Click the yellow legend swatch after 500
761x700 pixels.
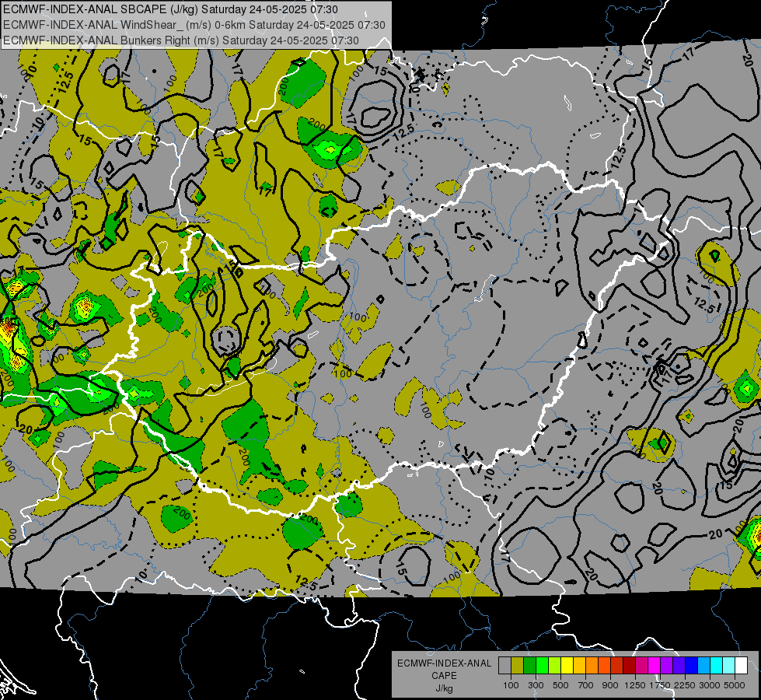click(x=567, y=666)
